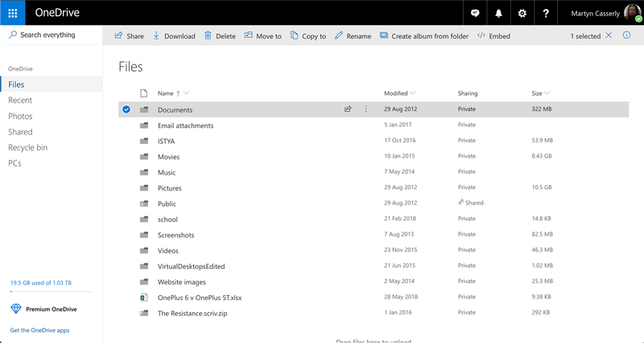
Task: Open the Music folder
Action: point(167,172)
